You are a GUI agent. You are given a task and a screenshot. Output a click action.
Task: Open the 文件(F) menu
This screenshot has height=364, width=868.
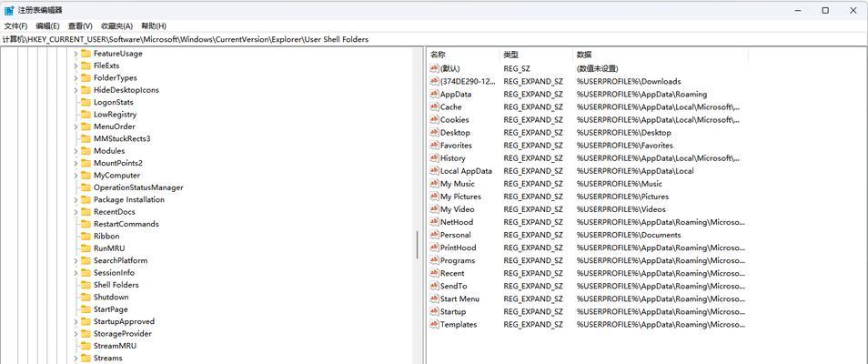click(15, 26)
